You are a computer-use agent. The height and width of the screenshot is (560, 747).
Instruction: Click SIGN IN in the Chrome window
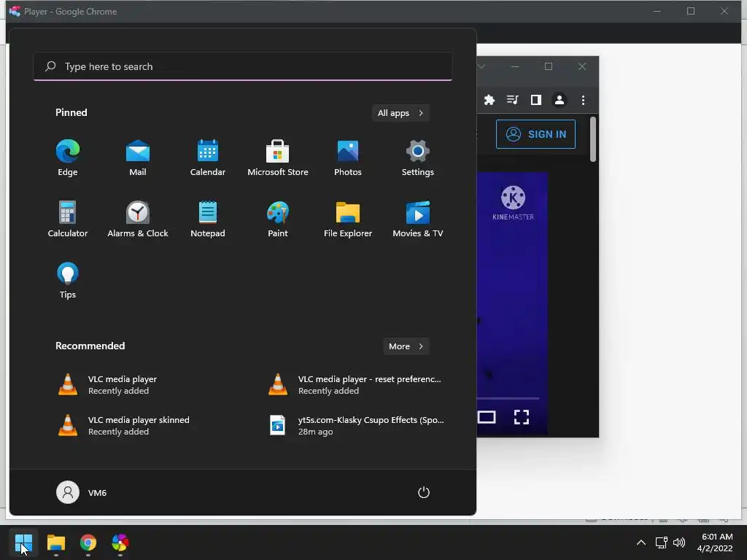point(535,134)
